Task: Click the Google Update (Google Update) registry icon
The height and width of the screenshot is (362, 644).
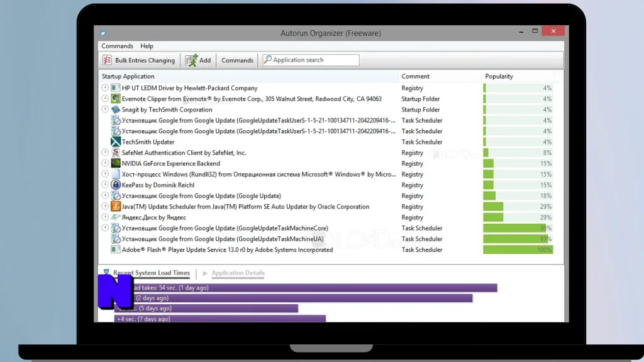Action: tap(116, 196)
